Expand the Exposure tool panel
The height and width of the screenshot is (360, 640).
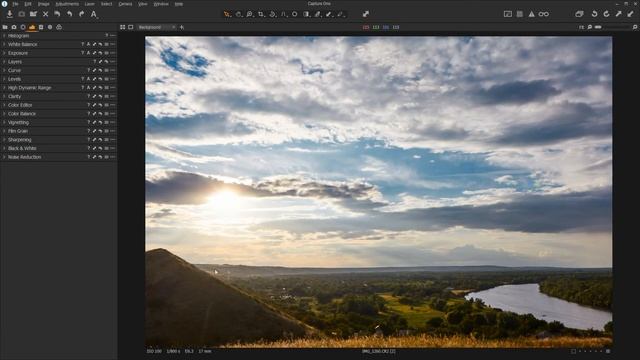point(4,53)
